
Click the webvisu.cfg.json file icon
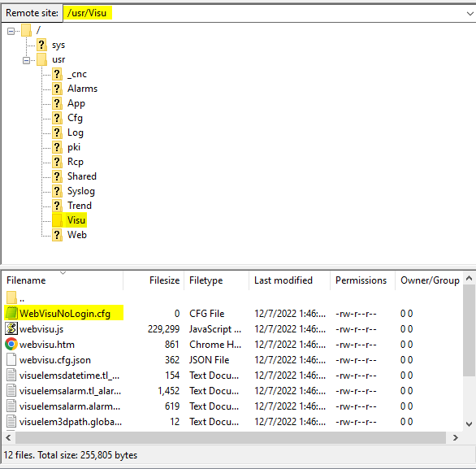[x=11, y=359]
